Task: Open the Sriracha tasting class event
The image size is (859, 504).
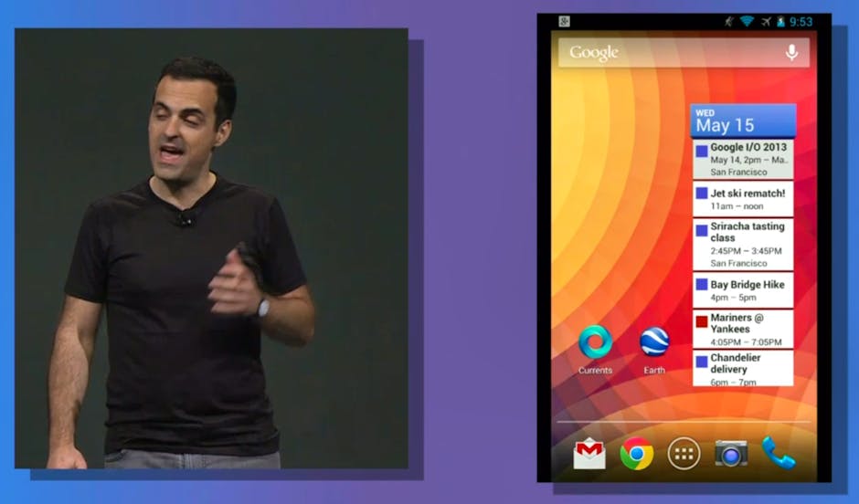Action: point(748,244)
